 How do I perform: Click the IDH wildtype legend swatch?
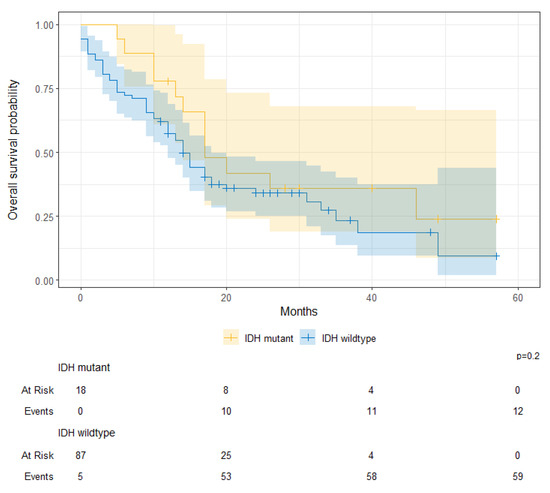(308, 338)
